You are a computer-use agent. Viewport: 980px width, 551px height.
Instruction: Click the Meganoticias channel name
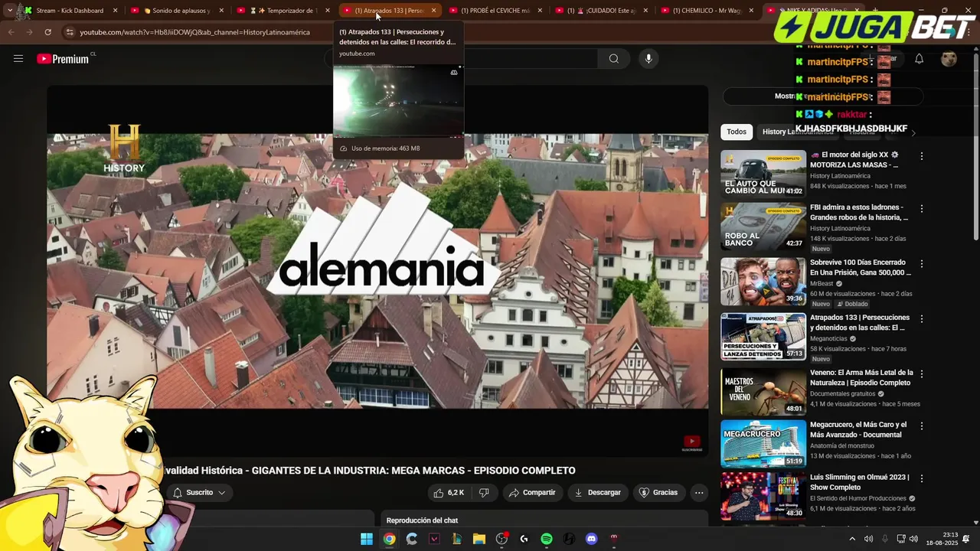(828, 338)
